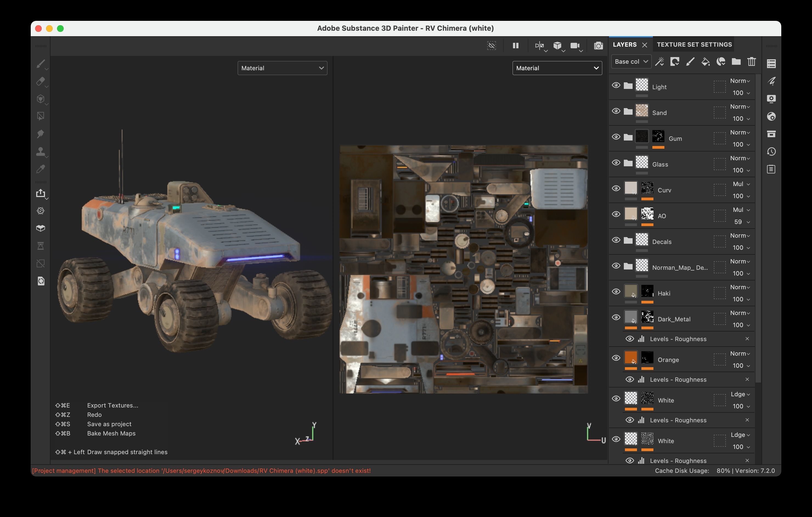Open the Ldge blend dropdown on first White layer
Viewport: 812px width, 517px height.
click(x=740, y=394)
